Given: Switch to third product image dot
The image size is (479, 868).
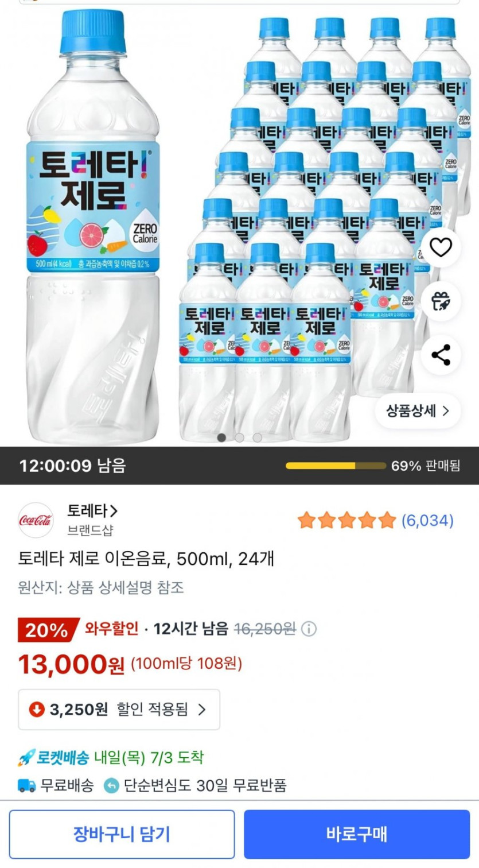Looking at the screenshot, I should point(258,437).
